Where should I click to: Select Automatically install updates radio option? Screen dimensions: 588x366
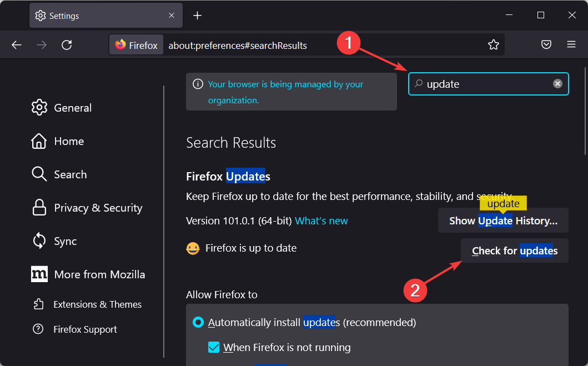click(x=198, y=322)
